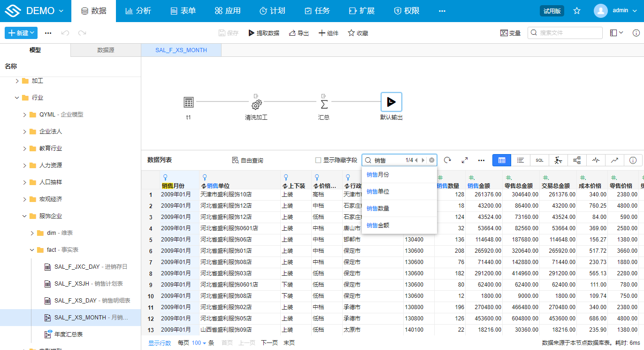The width and height of the screenshot is (644, 350).
Task: Clear the 销售 search field
Action: 431,160
